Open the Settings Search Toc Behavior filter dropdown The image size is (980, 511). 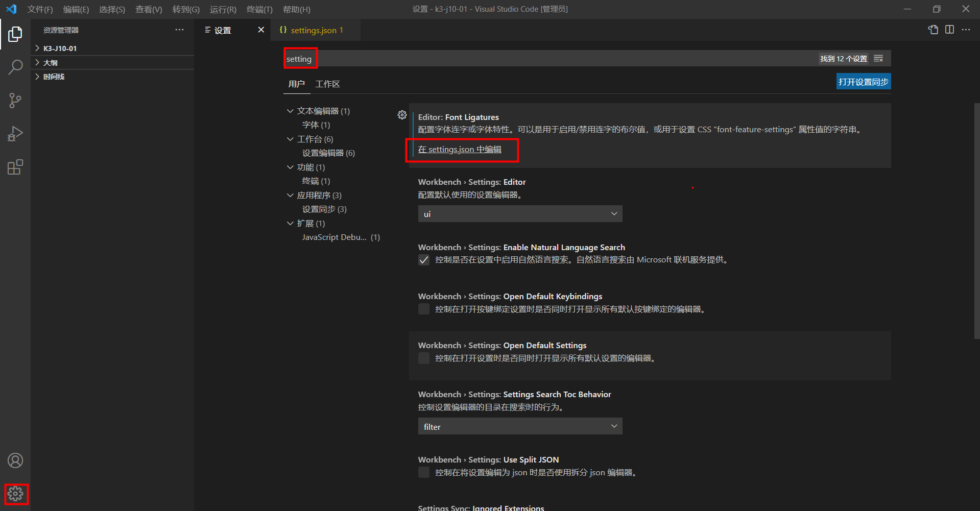[519, 426]
